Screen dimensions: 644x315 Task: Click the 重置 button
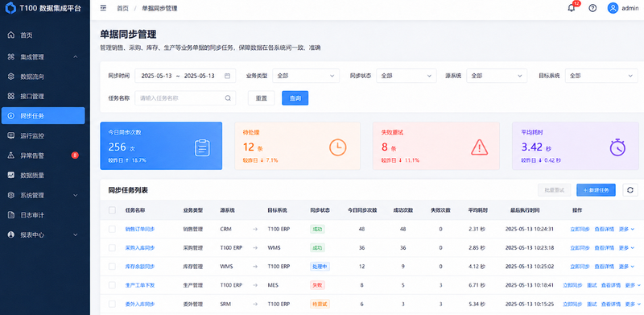[261, 97]
